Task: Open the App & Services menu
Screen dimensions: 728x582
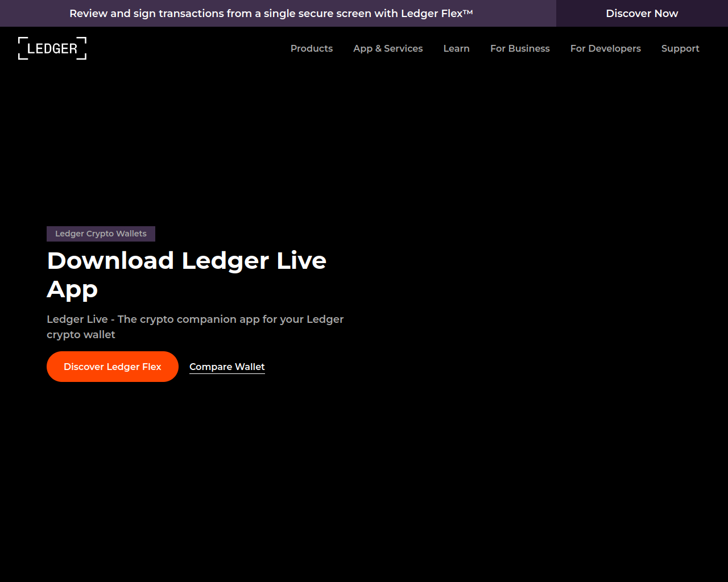Action: [x=388, y=48]
